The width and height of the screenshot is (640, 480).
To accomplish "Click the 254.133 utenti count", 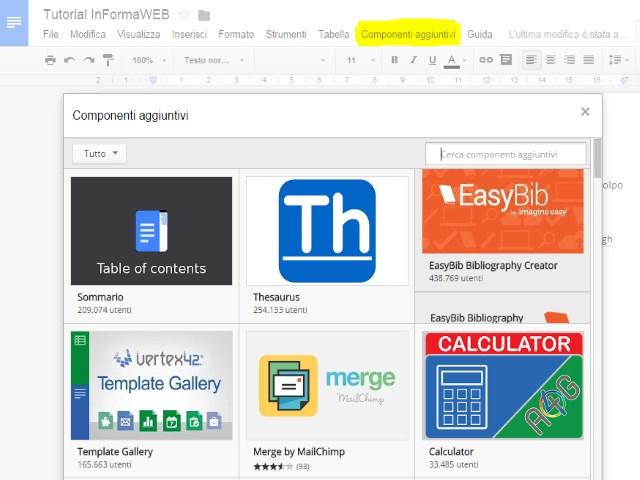I will (x=280, y=310).
